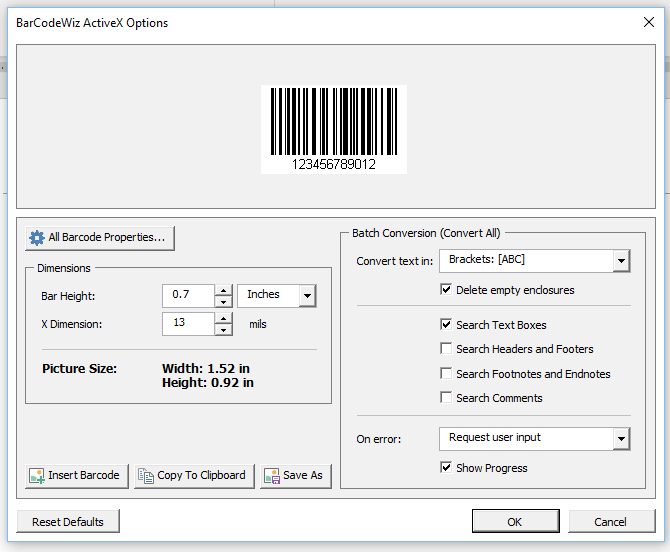Image resolution: width=670 pixels, height=552 pixels.
Task: Insert the barcode into the document
Action: pos(76,476)
